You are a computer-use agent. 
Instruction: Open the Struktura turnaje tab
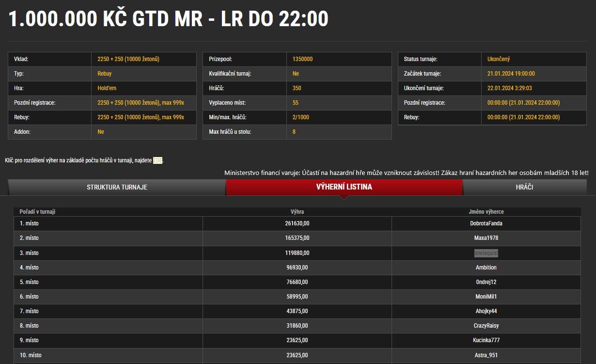click(x=117, y=187)
